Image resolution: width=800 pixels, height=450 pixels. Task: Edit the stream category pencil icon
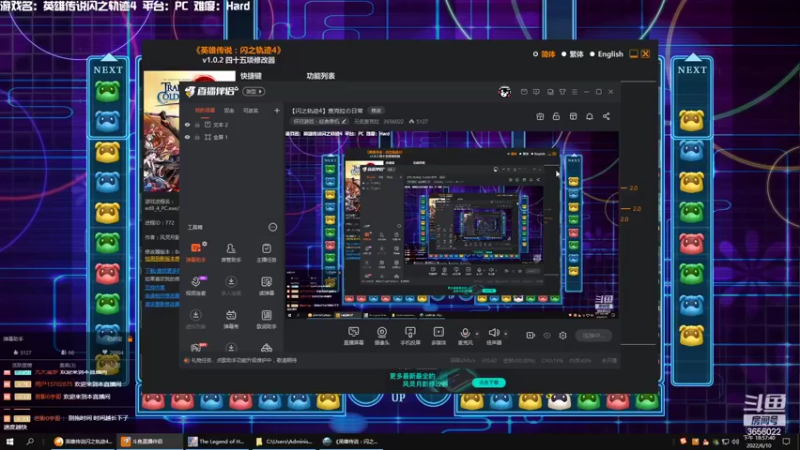344,121
